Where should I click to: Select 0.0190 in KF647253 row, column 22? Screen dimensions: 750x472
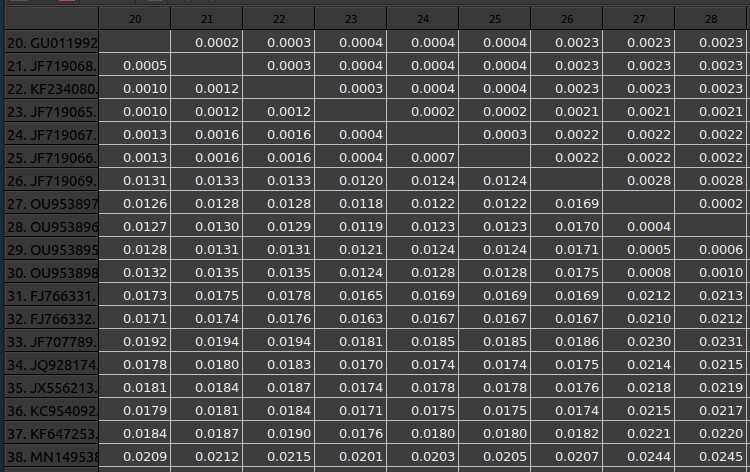tap(279, 433)
